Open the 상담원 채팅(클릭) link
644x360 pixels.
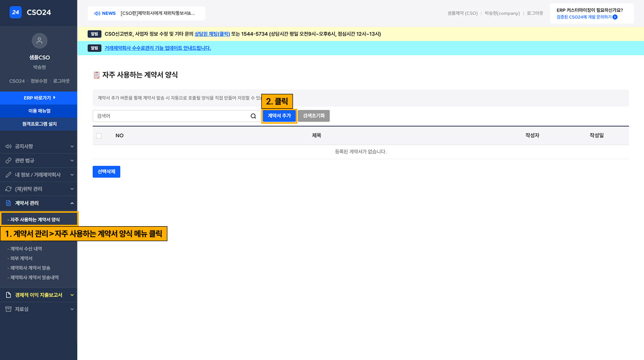(212, 34)
